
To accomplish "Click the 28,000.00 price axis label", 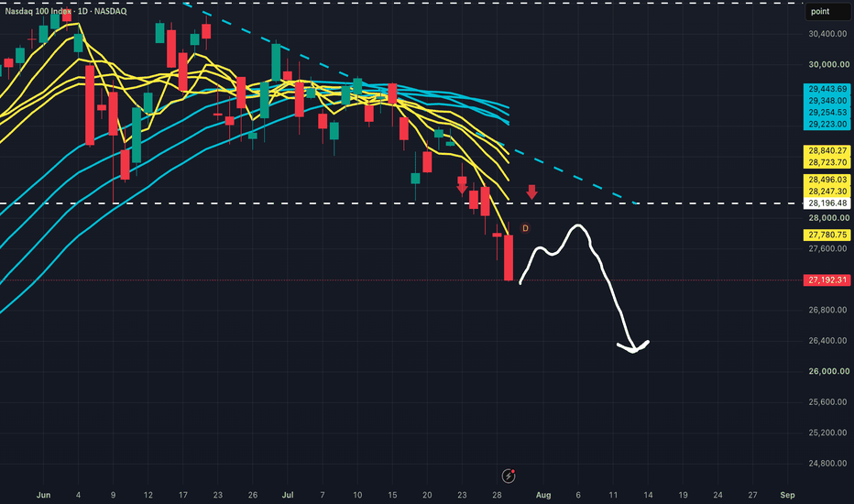I will (827, 218).
